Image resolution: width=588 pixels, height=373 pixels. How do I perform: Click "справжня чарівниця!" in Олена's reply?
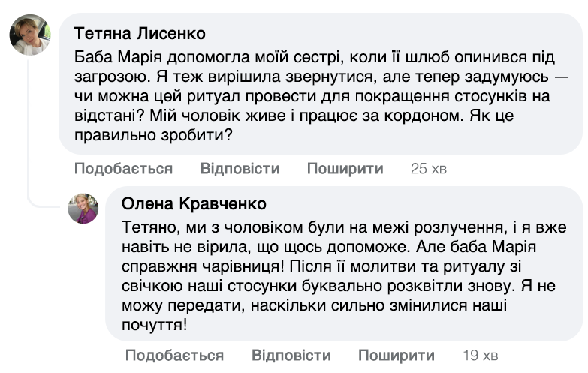point(192,266)
